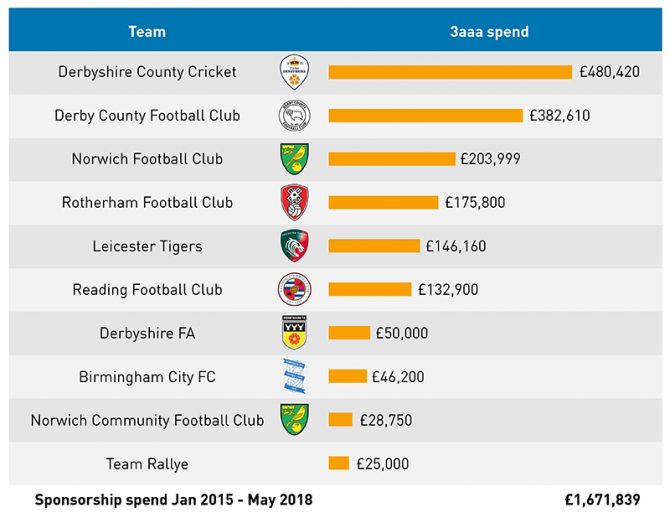Click the 3aaa spend column header
This screenshot has width=670, height=528.
[489, 32]
